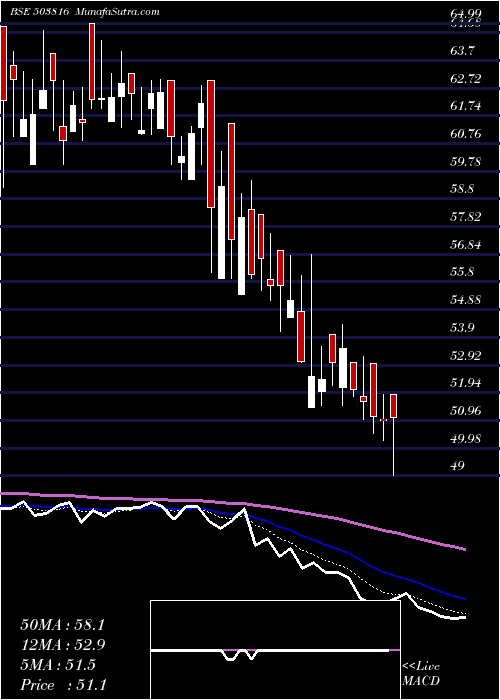Click the 49 price axis label
The width and height of the screenshot is (500, 700).
tap(458, 466)
